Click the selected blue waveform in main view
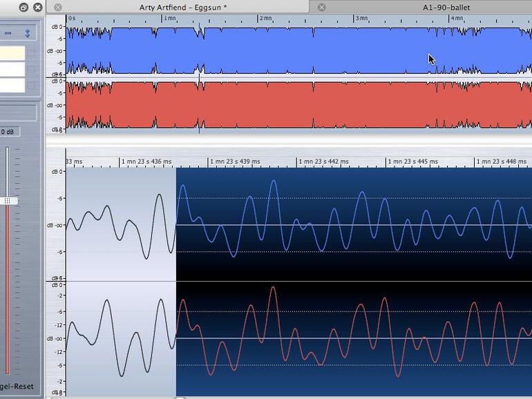The width and height of the screenshot is (532, 399). [354, 224]
